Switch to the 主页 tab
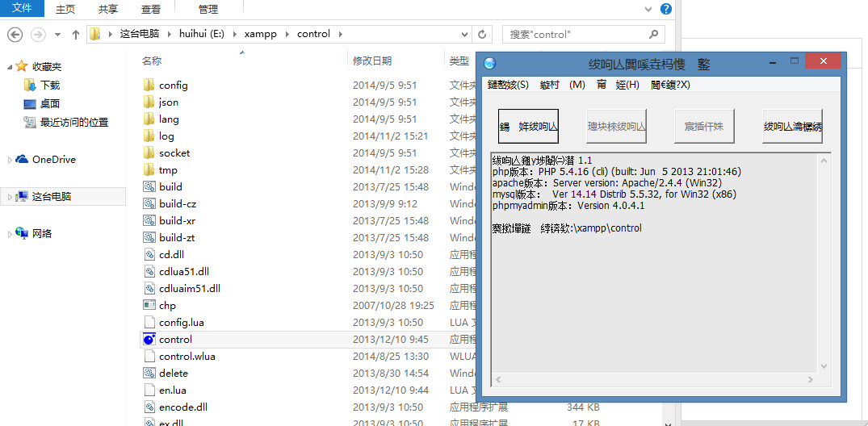This screenshot has width=868, height=426. point(65,10)
